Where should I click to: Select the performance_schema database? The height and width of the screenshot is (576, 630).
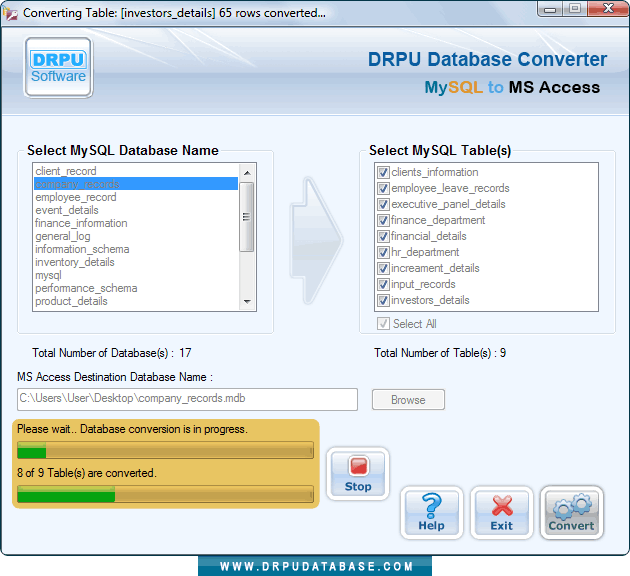tap(136, 288)
